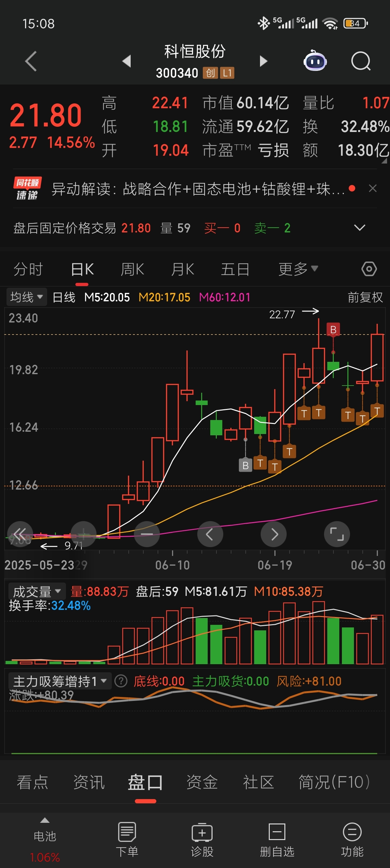Tap the Bluetooth status icon

point(264,23)
